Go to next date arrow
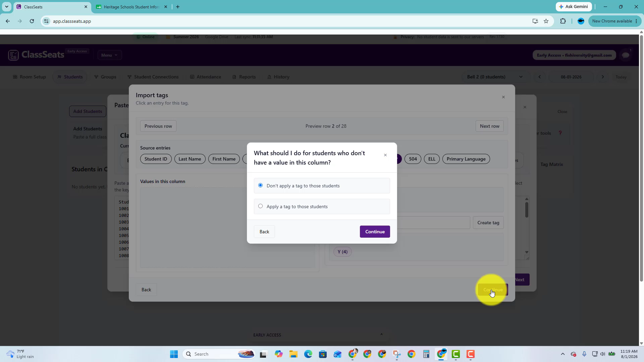Viewport: 644px width, 362px height. [x=603, y=77]
